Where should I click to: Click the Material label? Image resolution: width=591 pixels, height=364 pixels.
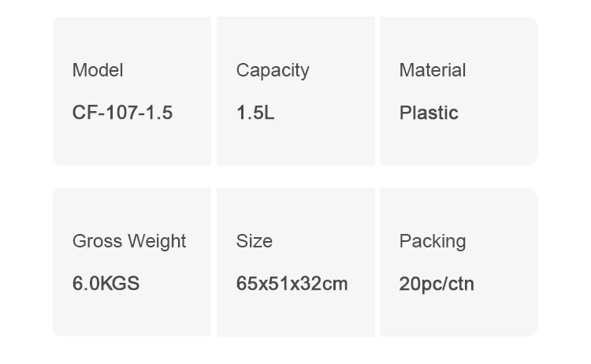coord(433,70)
